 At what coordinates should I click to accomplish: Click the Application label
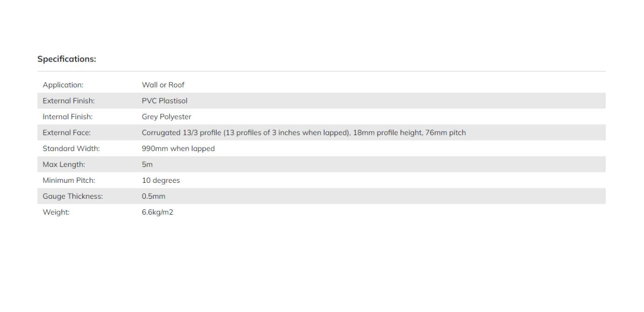coord(63,85)
